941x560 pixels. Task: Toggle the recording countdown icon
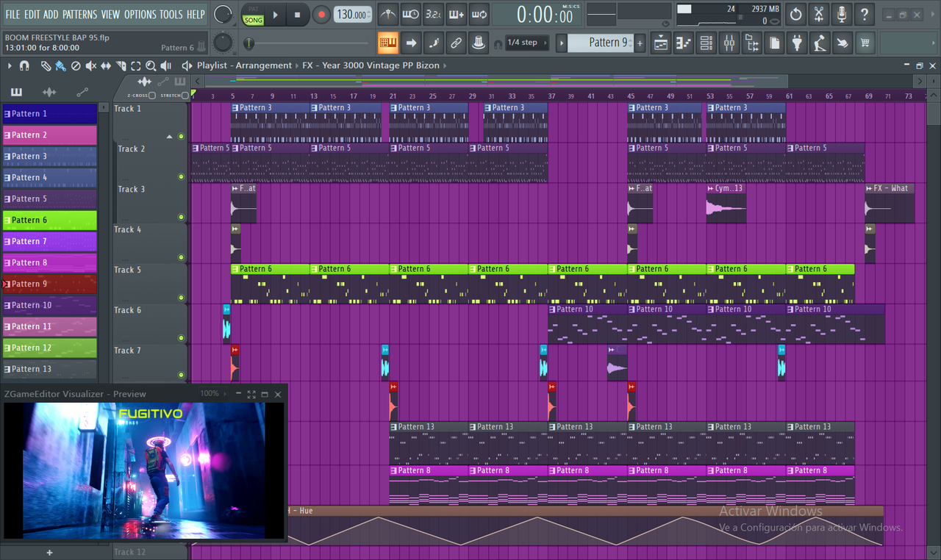pyautogui.click(x=434, y=14)
